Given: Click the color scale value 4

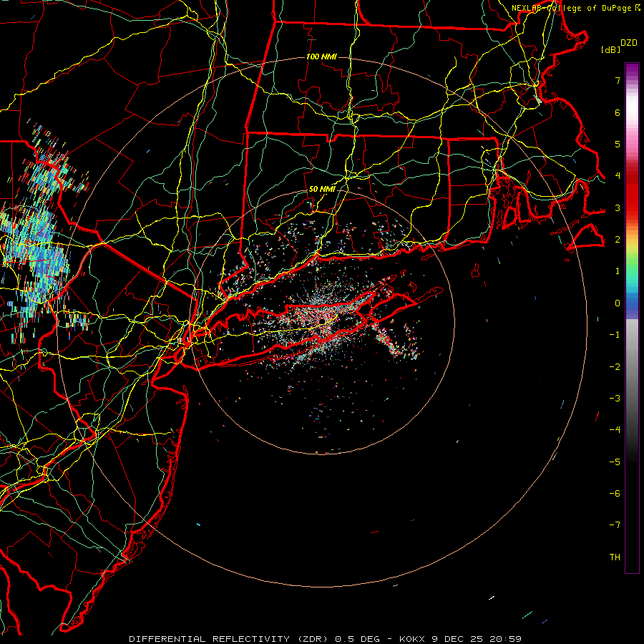Looking at the screenshot, I should click(618, 176).
